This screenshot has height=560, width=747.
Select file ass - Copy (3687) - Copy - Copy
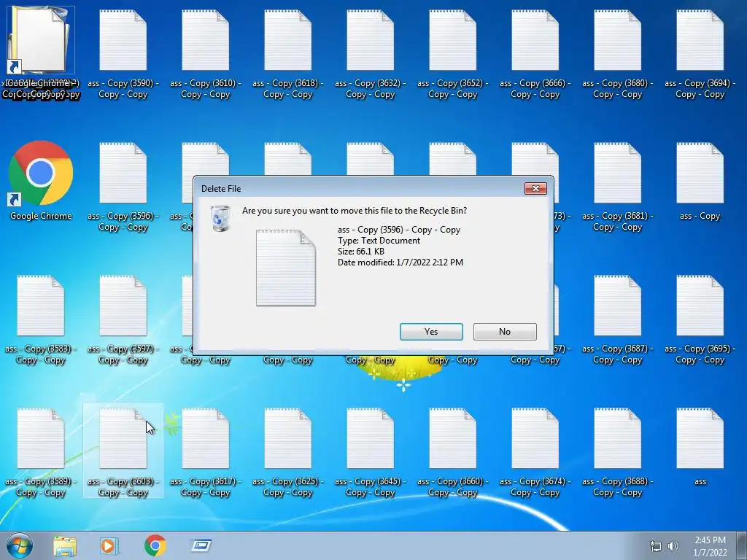(617, 319)
